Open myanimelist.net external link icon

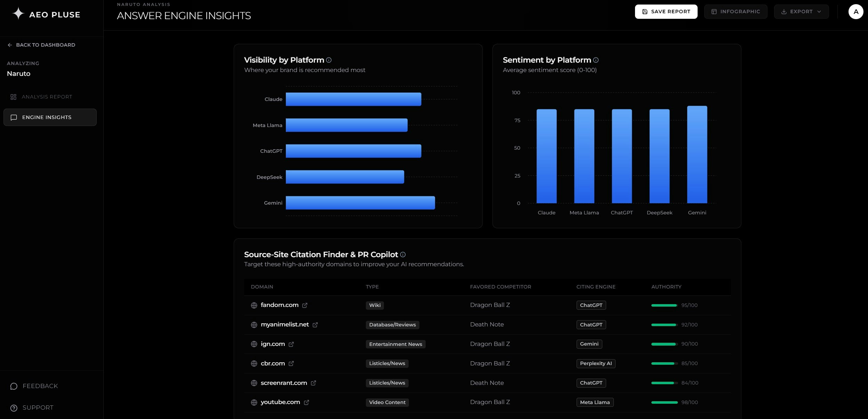point(315,325)
